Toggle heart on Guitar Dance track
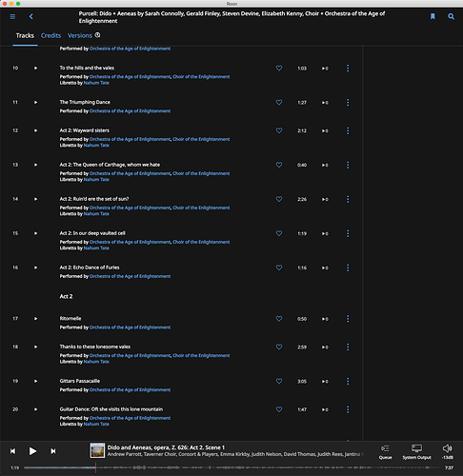The height and width of the screenshot is (476, 463). click(x=279, y=409)
